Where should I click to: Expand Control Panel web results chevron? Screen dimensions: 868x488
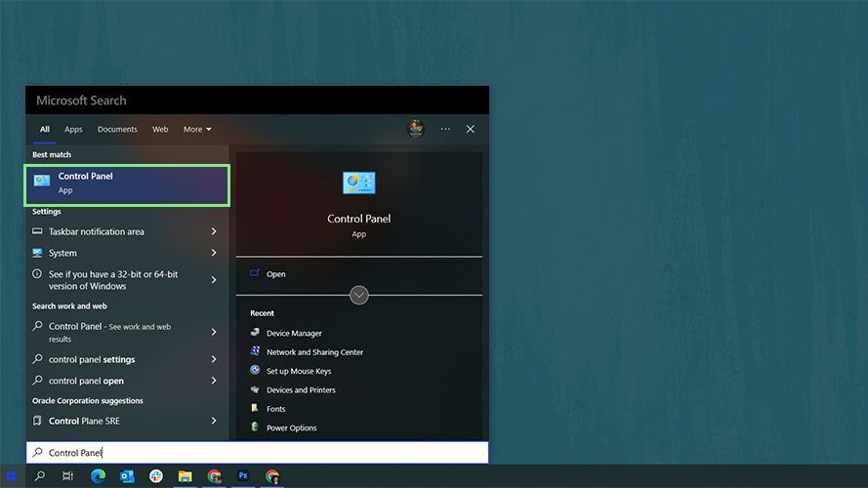tap(214, 332)
